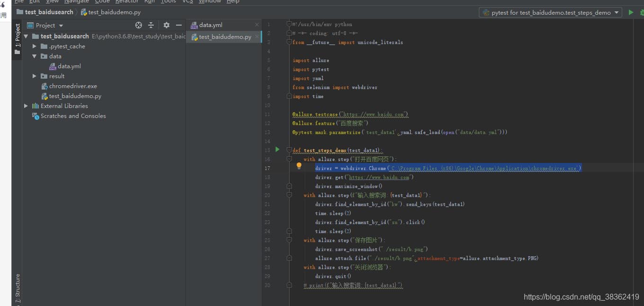The height and width of the screenshot is (306, 644).
Task: Expand the .pytest_cache folder
Action: (35, 46)
